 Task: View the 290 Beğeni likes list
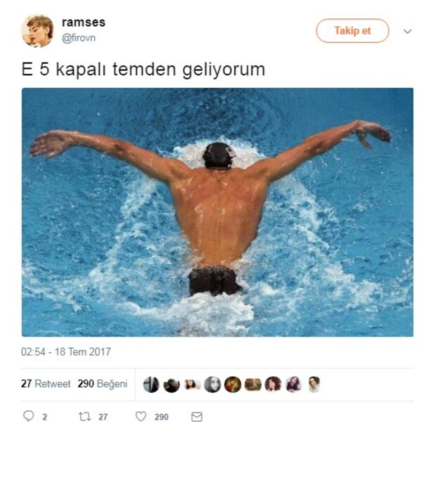[103, 384]
